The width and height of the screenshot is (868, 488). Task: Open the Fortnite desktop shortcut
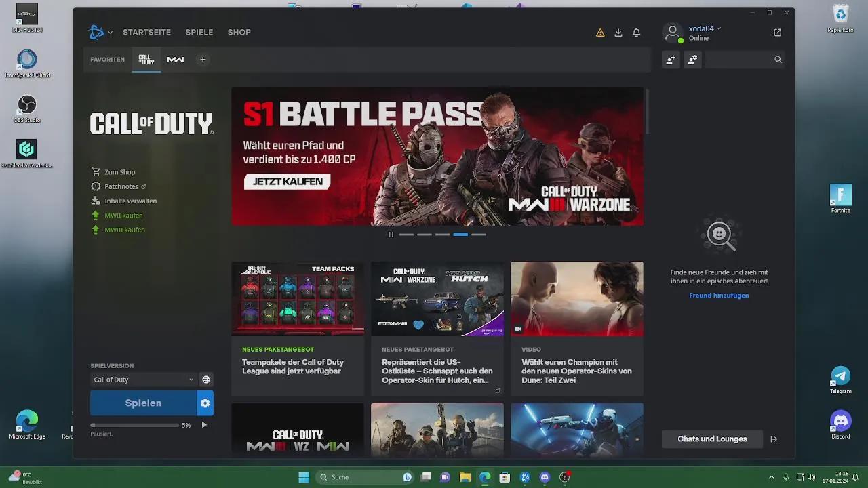(x=841, y=199)
